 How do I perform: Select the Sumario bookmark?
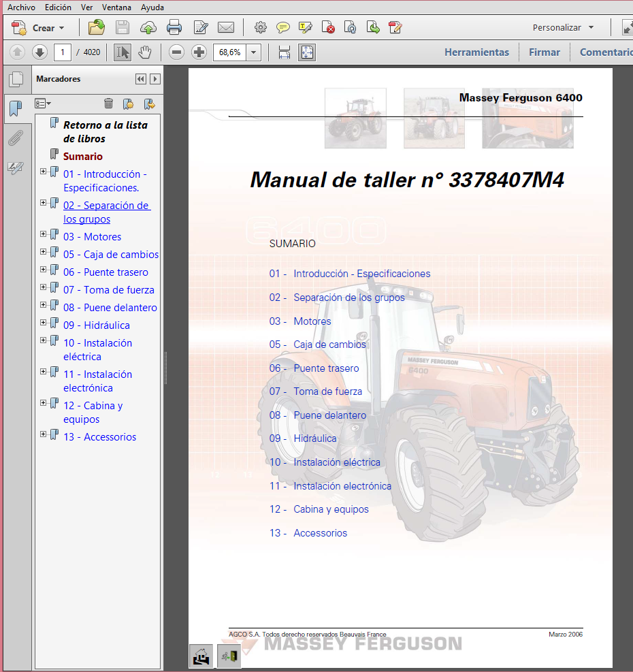pos(83,157)
